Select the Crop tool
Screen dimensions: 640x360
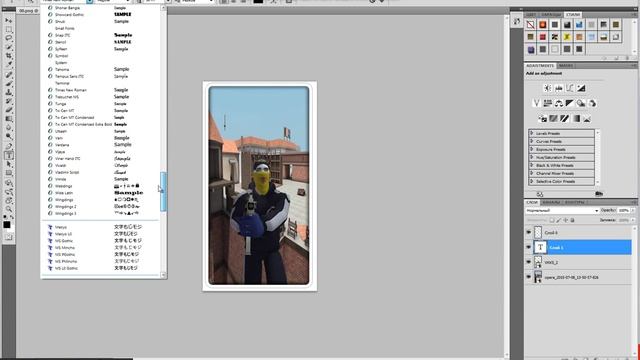point(9,56)
